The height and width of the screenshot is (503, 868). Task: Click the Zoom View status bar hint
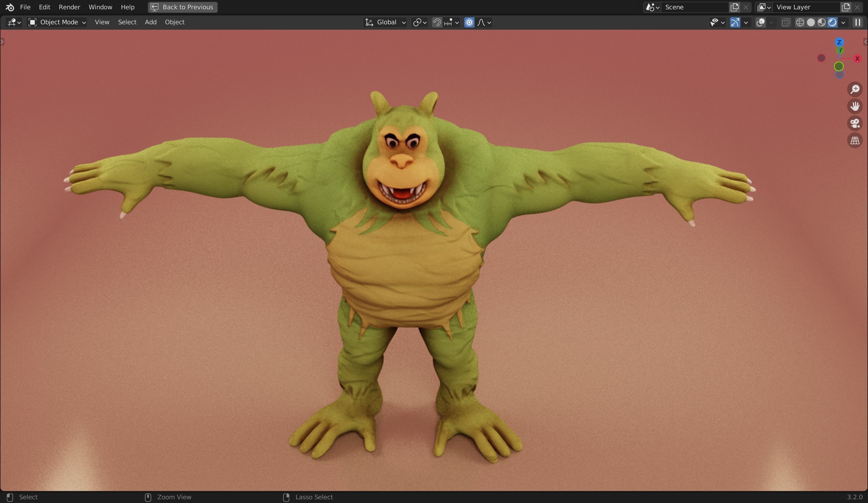tap(168, 497)
